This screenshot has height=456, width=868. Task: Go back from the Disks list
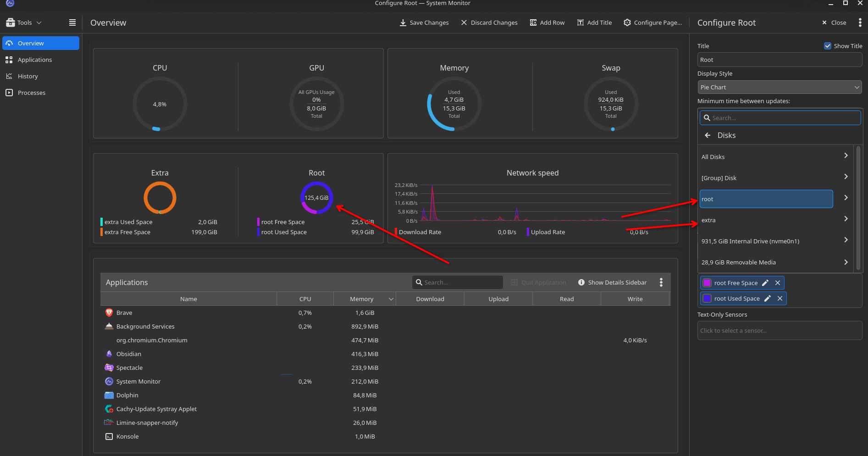click(708, 135)
